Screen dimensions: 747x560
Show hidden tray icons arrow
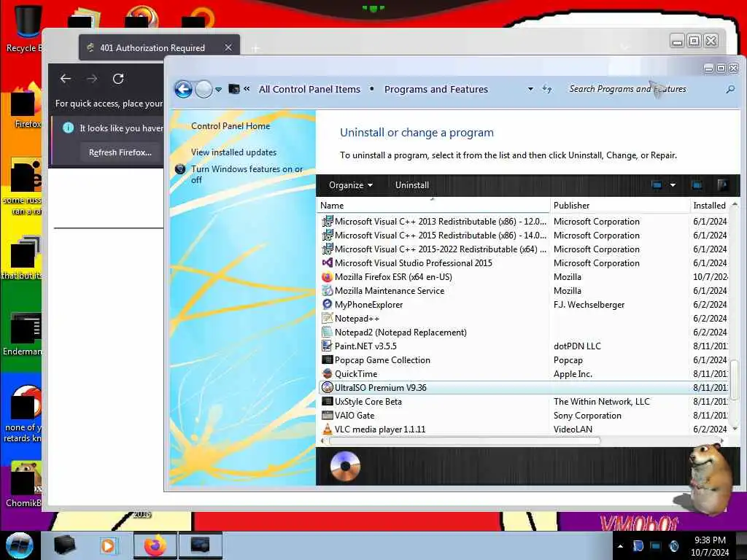pos(620,546)
